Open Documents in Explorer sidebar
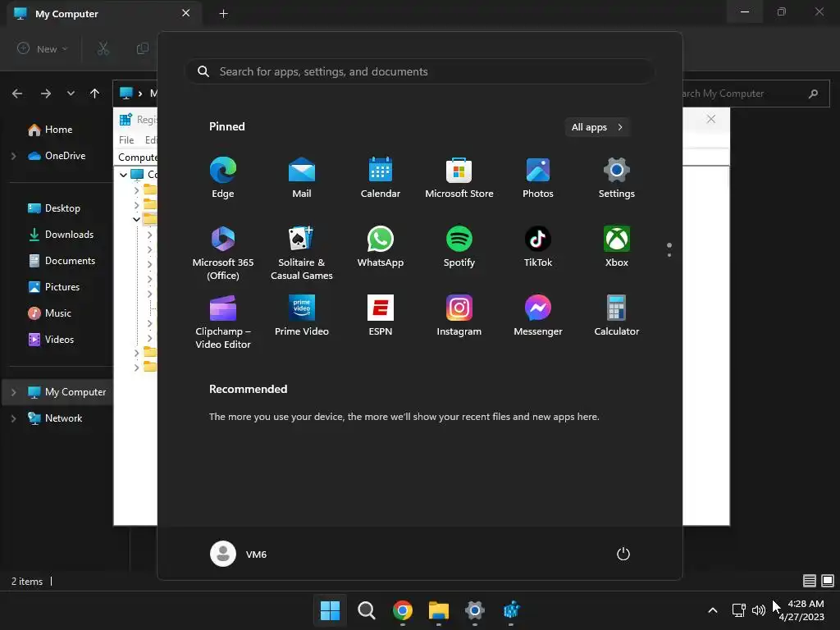The image size is (840, 630). point(62,261)
